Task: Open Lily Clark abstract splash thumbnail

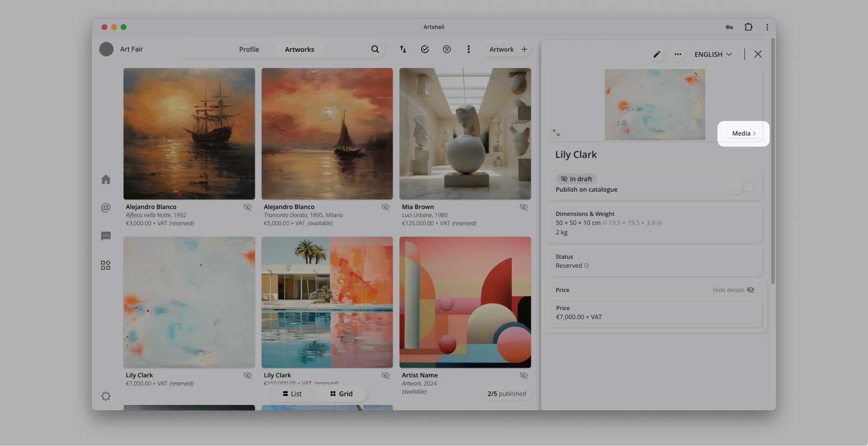Action: pos(189,302)
